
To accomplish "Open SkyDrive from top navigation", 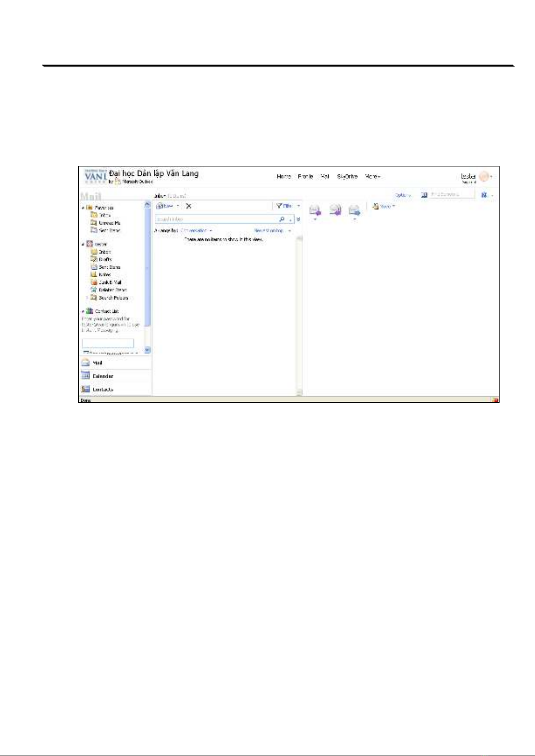I will [347, 177].
